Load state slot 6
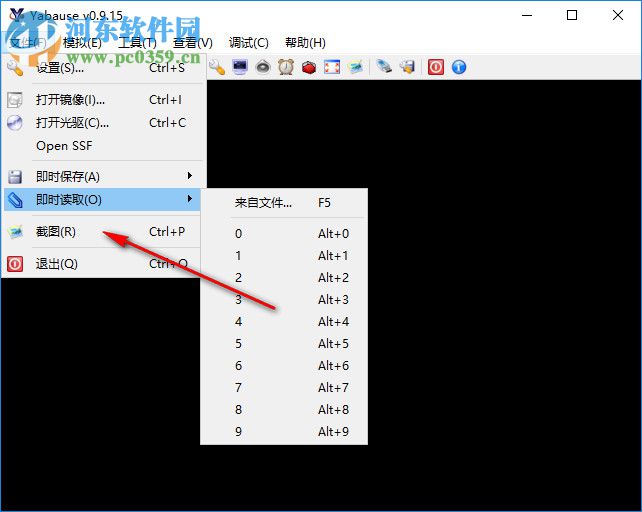Image resolution: width=642 pixels, height=512 pixels. pyautogui.click(x=284, y=366)
